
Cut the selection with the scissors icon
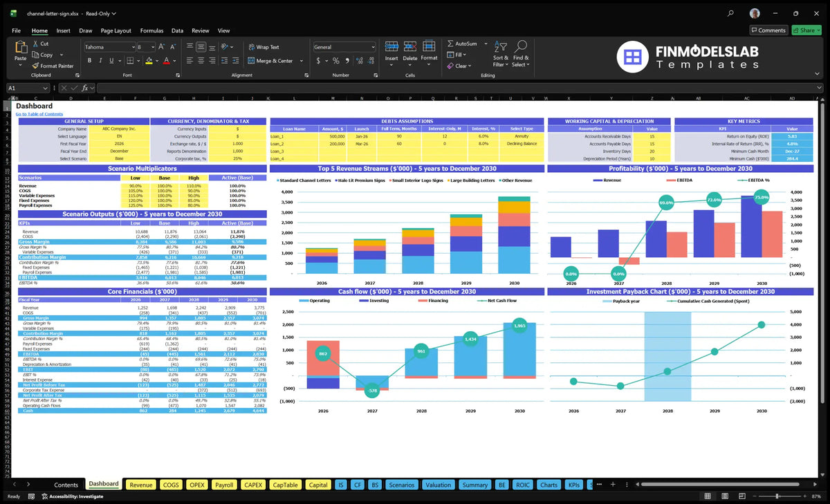(x=35, y=44)
